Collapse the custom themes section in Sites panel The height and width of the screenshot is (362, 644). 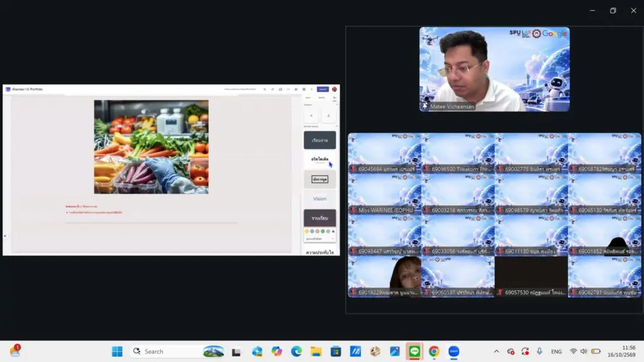336,105
